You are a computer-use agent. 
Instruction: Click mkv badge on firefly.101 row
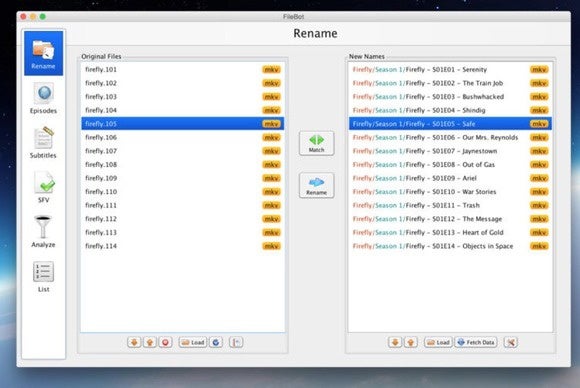272,70
